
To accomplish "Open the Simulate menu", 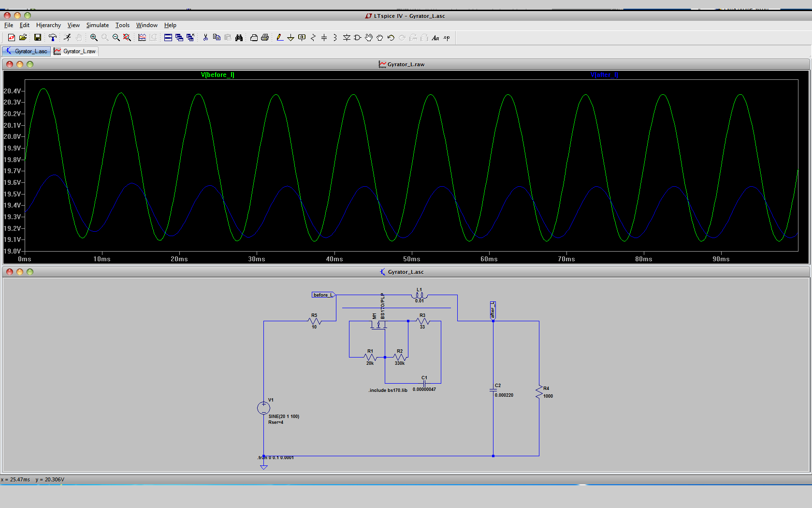I will coord(98,25).
